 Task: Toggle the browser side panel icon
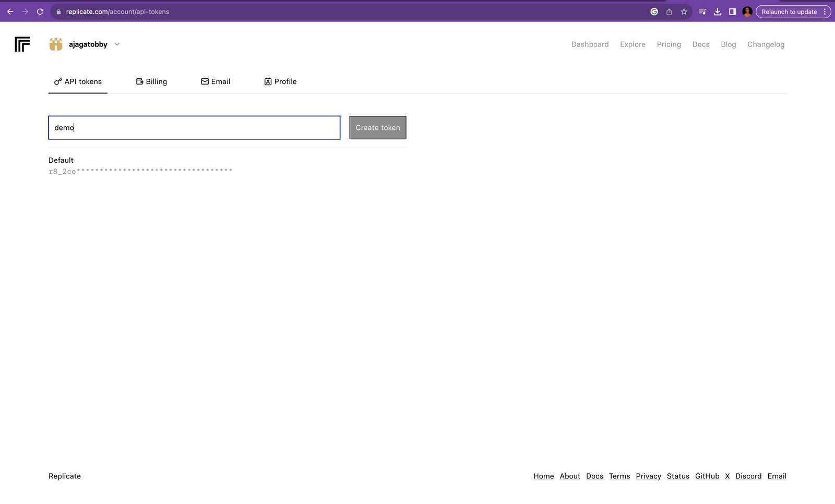732,11
